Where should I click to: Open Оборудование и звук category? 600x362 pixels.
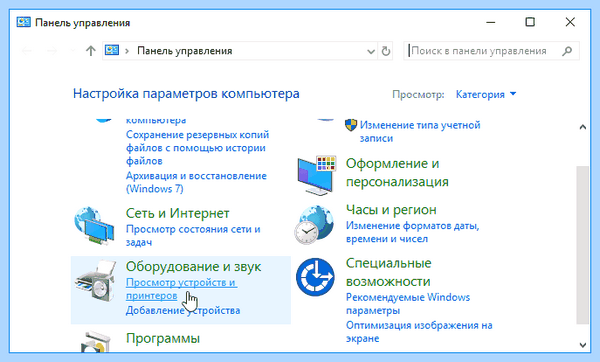[194, 267]
